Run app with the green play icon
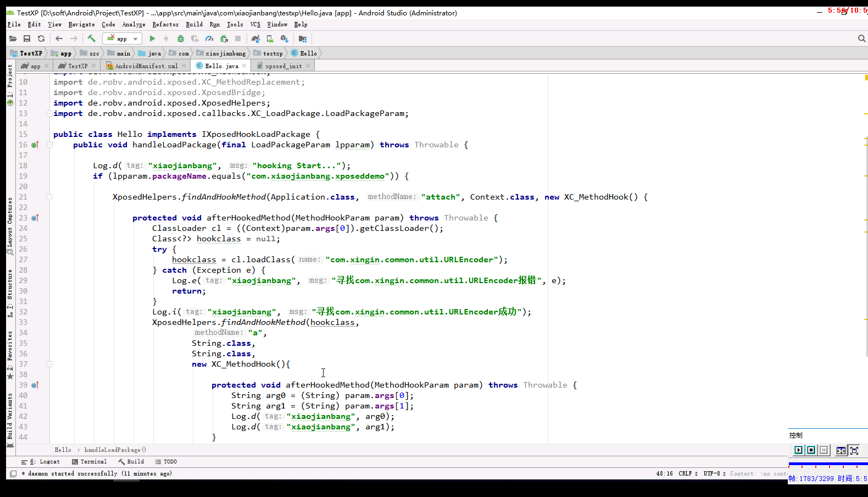The height and width of the screenshot is (497, 868). click(x=152, y=38)
